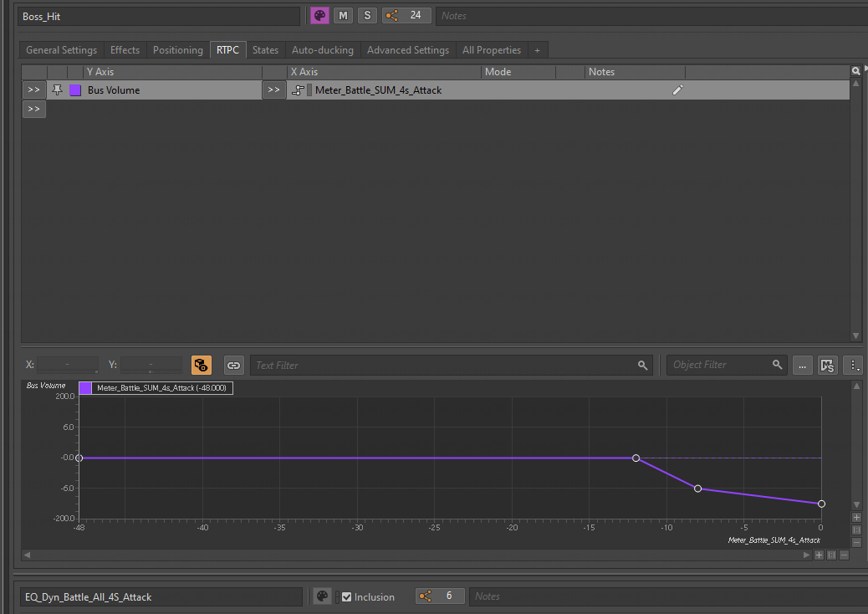Toggle the link curves icon
Image resolution: width=868 pixels, height=614 pixels.
pyautogui.click(x=233, y=365)
